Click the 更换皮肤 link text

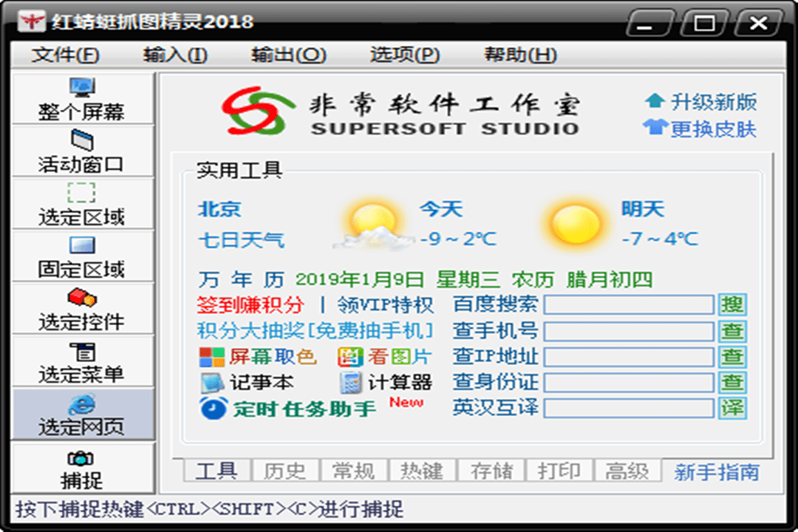[714, 129]
